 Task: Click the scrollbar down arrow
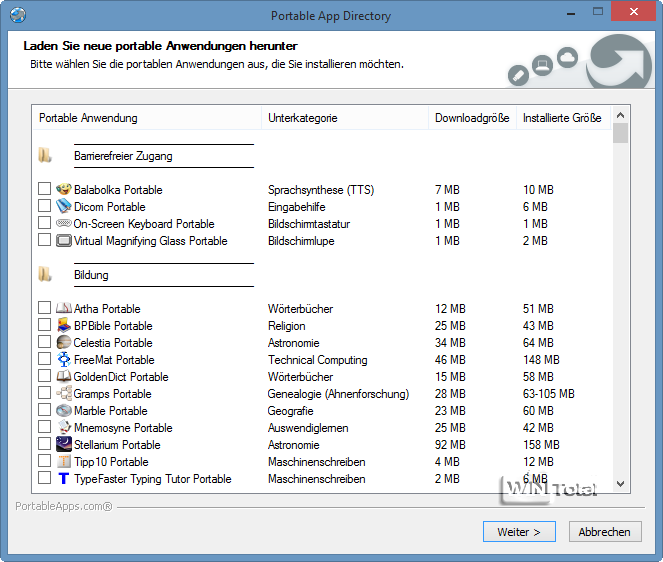click(620, 484)
